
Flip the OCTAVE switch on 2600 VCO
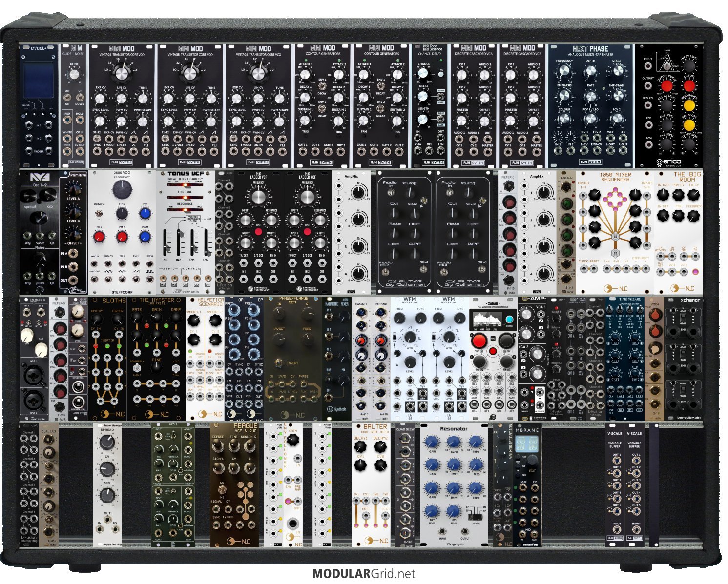(99, 214)
